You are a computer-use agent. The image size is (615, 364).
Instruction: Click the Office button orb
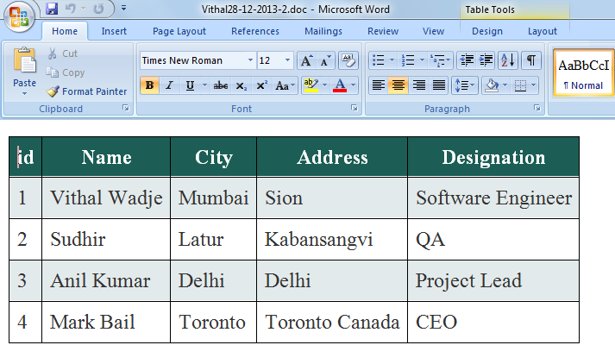(x=19, y=17)
